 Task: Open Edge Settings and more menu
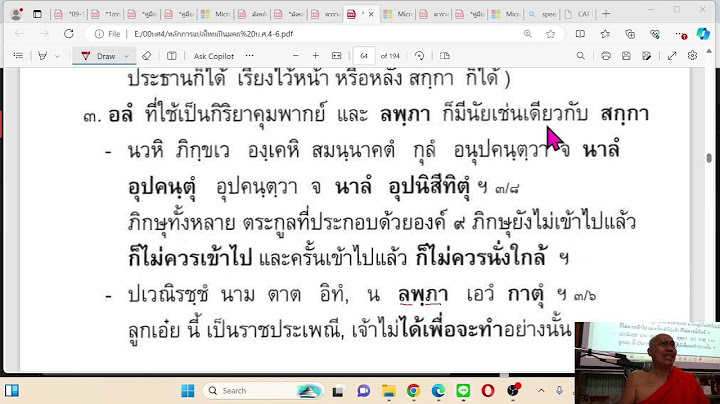pos(681,34)
